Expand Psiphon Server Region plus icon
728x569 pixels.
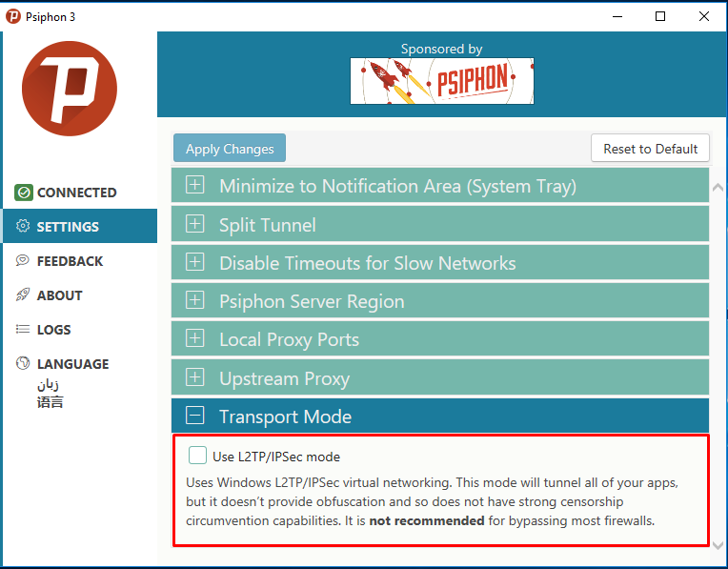pos(195,300)
